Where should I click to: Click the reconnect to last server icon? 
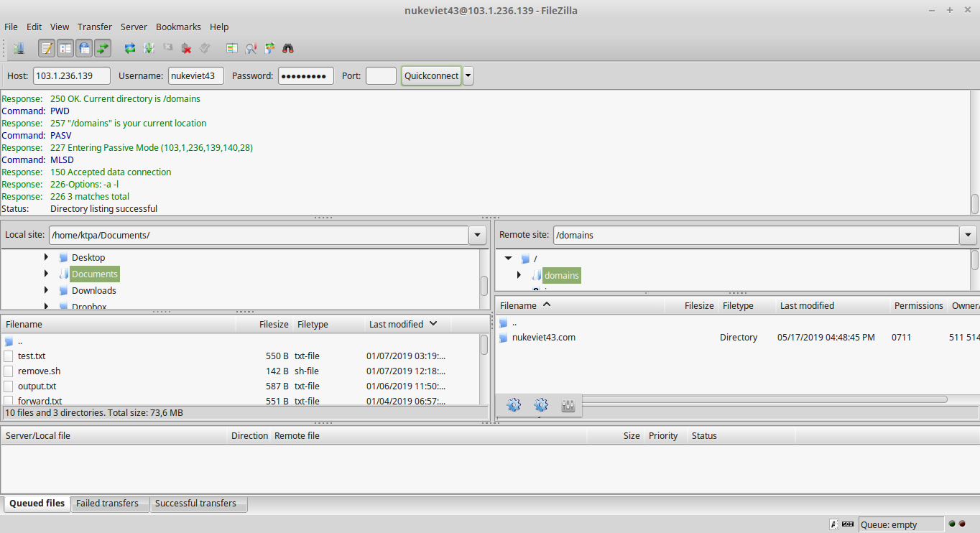(205, 48)
